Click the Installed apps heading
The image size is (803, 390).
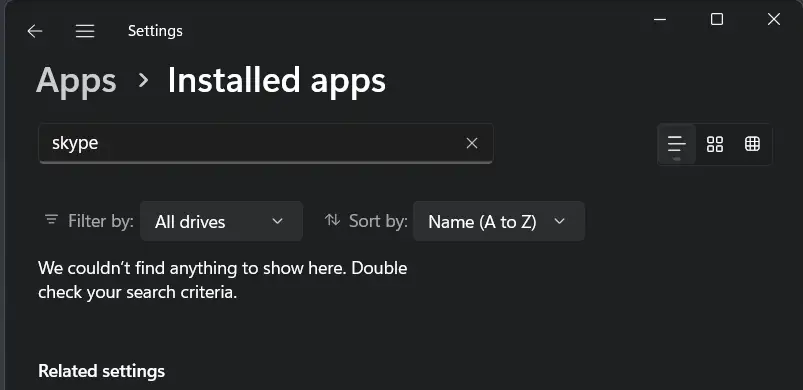click(x=277, y=80)
